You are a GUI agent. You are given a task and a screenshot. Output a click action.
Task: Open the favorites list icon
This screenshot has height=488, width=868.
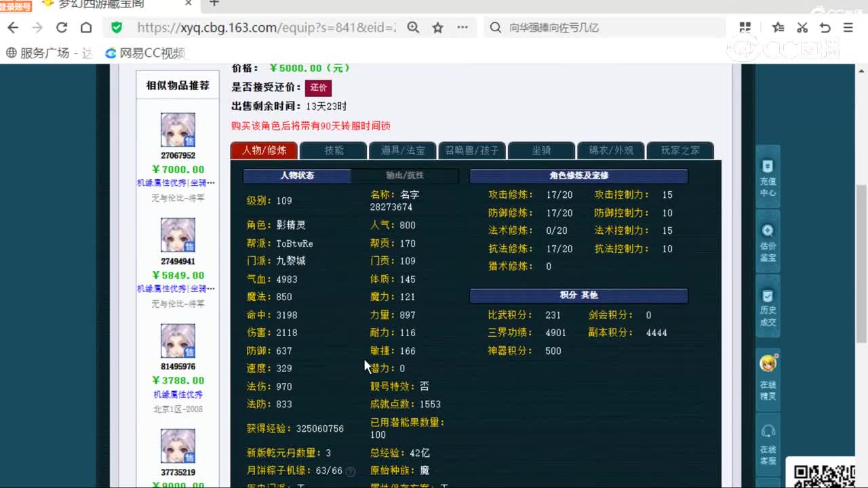coord(778,28)
